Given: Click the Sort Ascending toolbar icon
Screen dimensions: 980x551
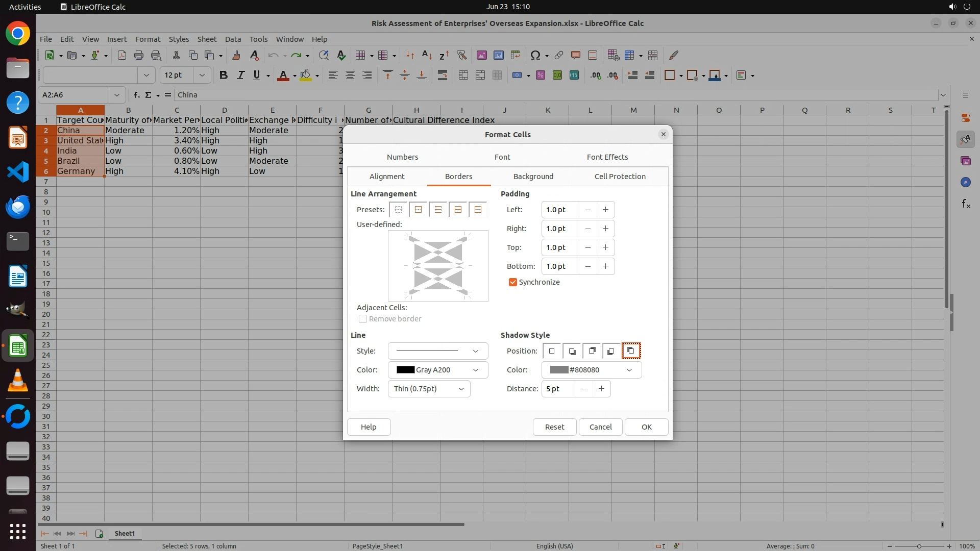Looking at the screenshot, I should (x=427, y=55).
